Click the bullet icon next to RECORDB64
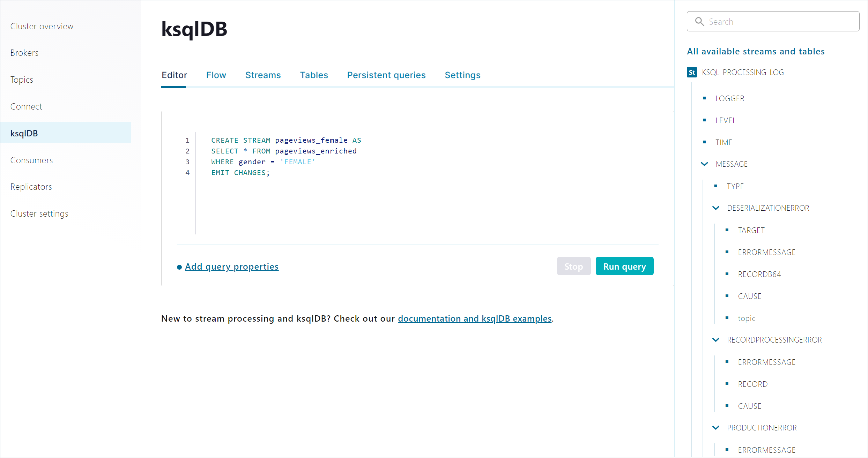 coord(727,274)
